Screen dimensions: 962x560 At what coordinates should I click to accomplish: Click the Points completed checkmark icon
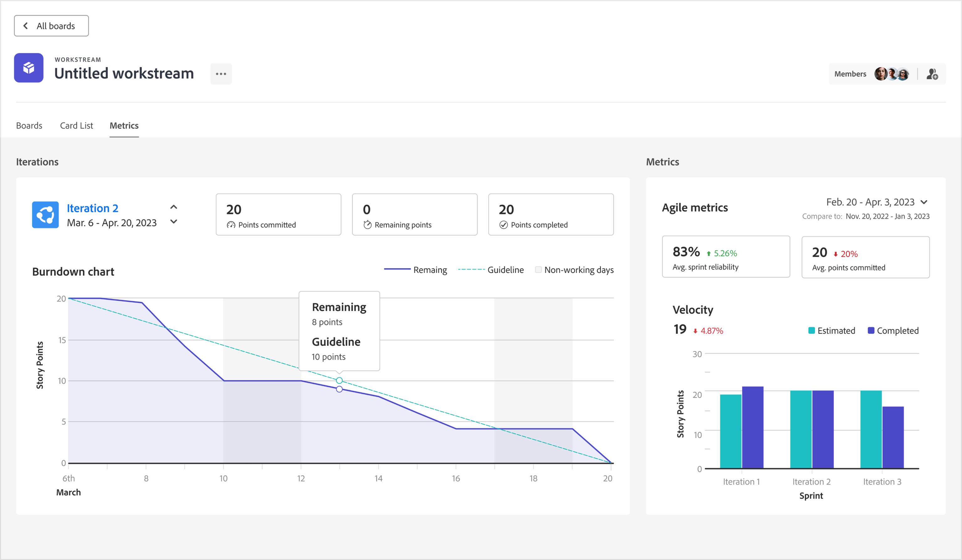504,225
